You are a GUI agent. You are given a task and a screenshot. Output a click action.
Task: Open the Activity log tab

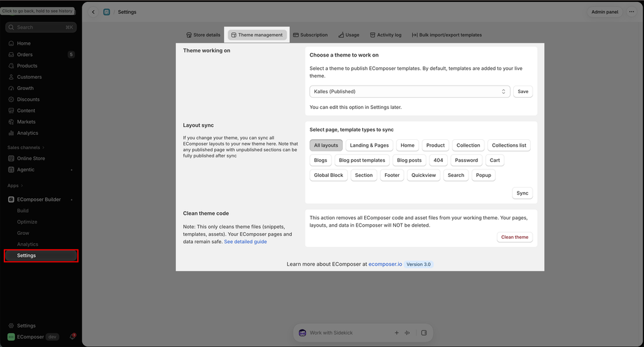point(386,35)
